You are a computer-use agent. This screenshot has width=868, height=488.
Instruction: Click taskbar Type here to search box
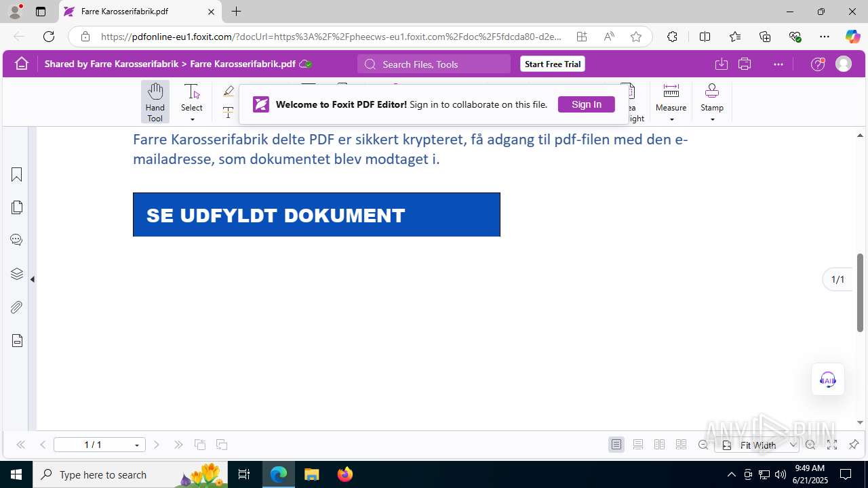[x=130, y=474]
